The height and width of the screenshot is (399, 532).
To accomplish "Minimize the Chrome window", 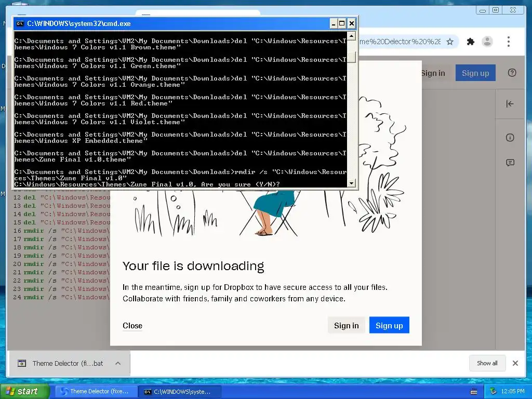I will pyautogui.click(x=483, y=10).
